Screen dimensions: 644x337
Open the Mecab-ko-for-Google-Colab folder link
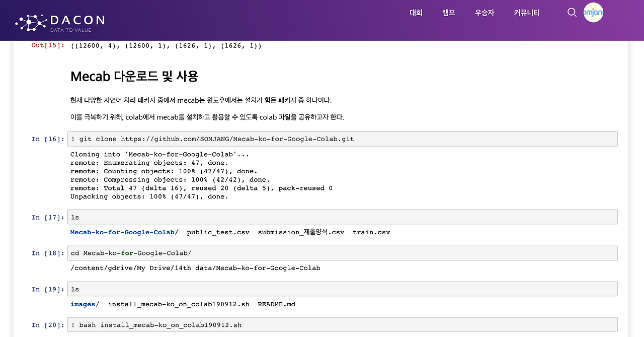point(122,232)
